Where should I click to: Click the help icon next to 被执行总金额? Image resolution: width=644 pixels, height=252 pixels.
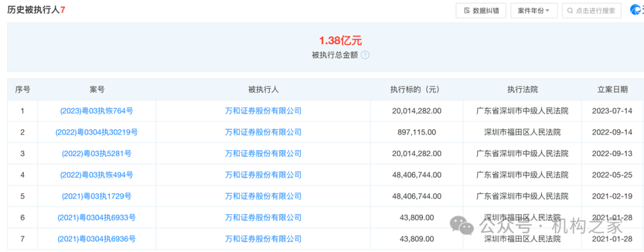click(365, 55)
